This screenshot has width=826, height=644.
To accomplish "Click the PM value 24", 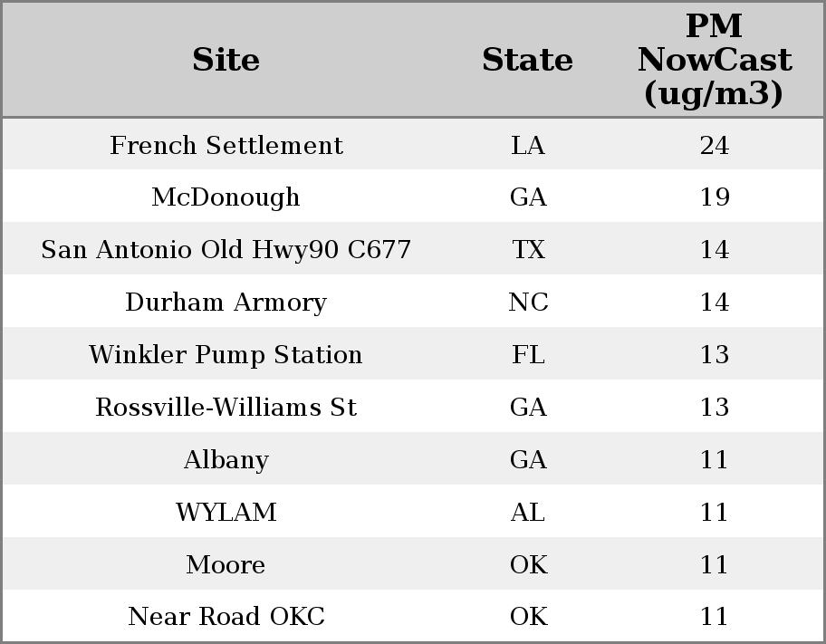I will [x=715, y=145].
